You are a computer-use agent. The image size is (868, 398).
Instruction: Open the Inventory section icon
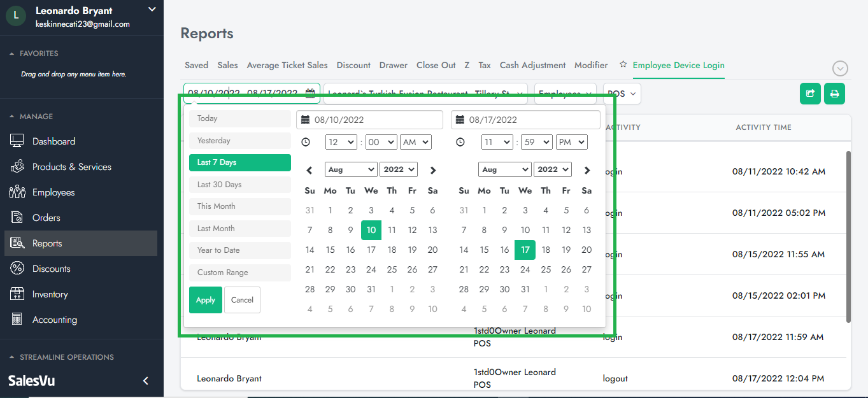pyautogui.click(x=17, y=294)
